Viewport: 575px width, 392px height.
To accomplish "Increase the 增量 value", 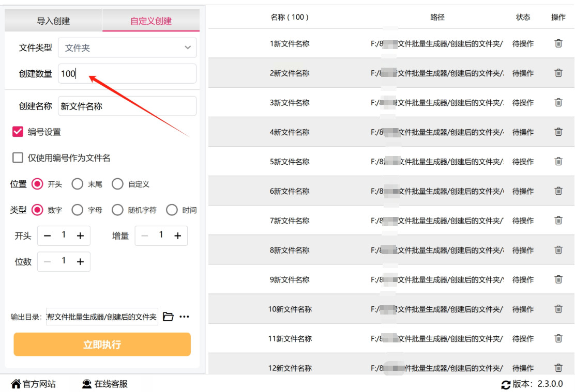I will pos(178,236).
